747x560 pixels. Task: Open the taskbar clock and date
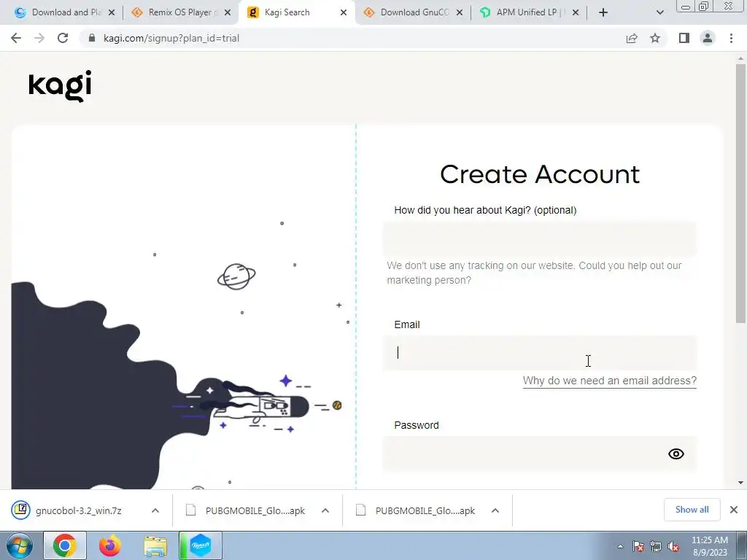pos(710,546)
